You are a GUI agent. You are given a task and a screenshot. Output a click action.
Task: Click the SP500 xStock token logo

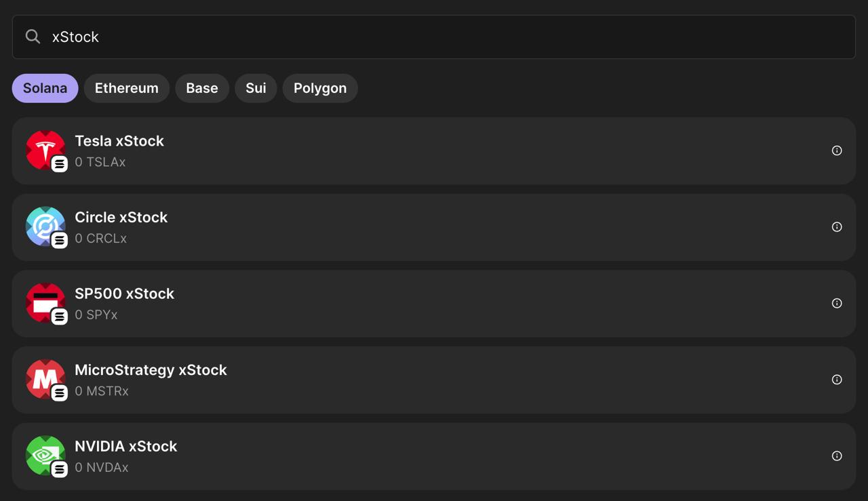pos(45,303)
